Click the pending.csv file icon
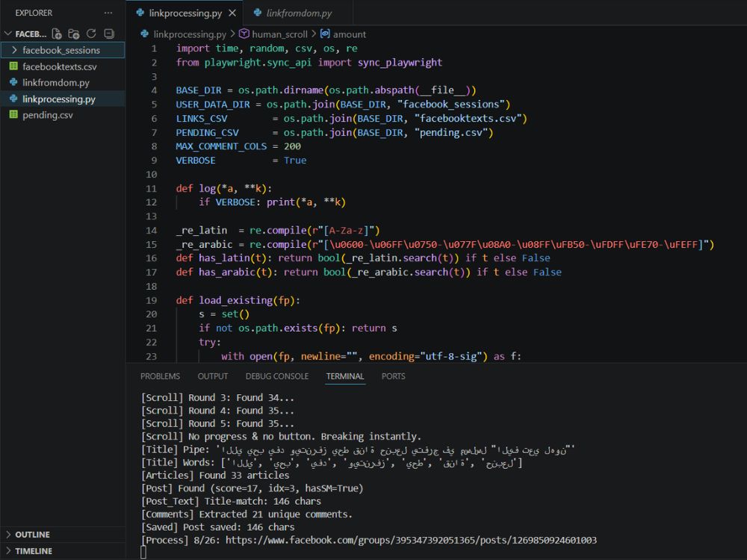 [x=13, y=115]
